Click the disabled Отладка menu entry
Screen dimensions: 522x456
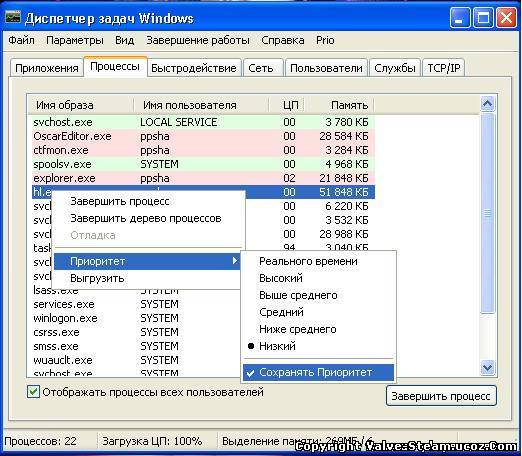point(148,235)
